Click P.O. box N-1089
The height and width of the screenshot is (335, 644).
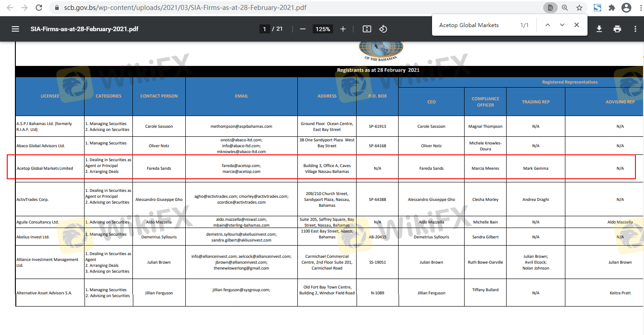(377, 293)
